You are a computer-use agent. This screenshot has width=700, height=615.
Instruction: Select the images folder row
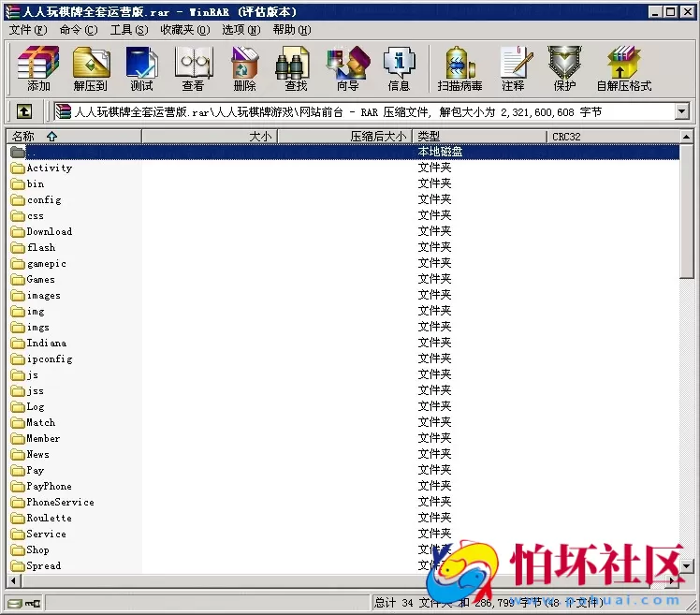[343, 296]
